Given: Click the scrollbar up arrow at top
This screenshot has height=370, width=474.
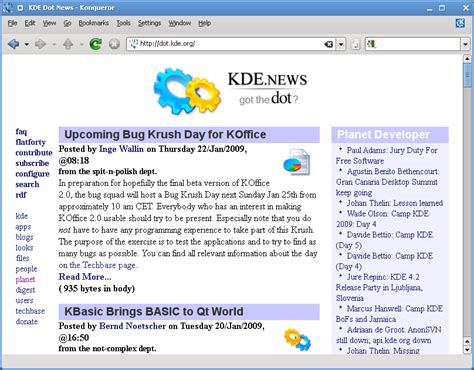Looking at the screenshot, I should (x=467, y=59).
